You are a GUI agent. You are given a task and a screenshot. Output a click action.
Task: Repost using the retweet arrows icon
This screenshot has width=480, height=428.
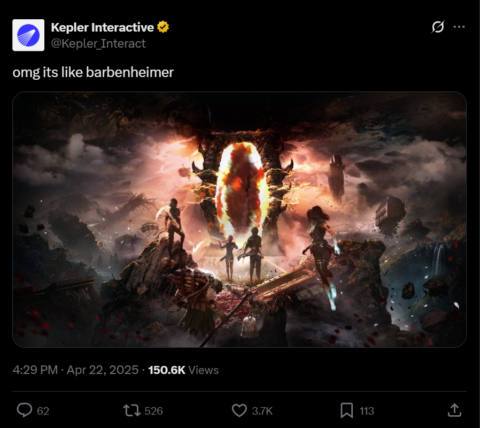click(x=132, y=410)
